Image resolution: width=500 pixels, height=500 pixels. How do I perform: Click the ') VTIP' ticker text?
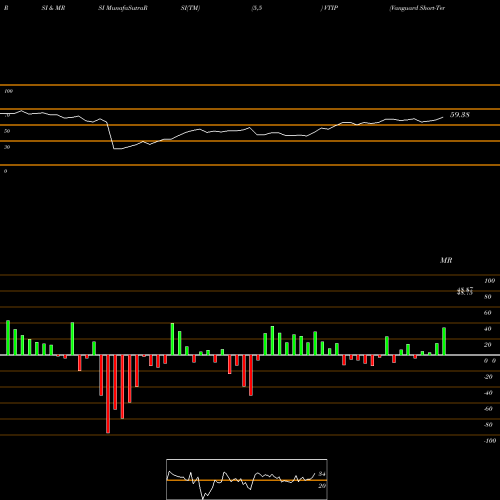pyautogui.click(x=329, y=8)
